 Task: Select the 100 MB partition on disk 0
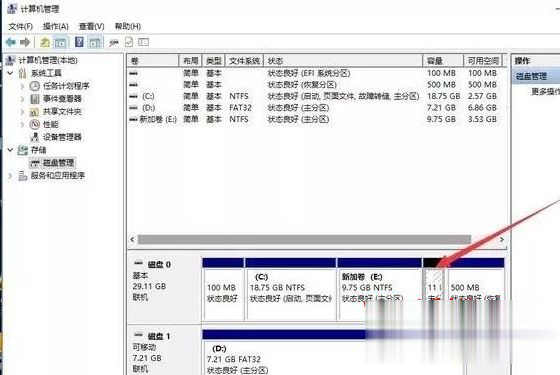tap(223, 289)
